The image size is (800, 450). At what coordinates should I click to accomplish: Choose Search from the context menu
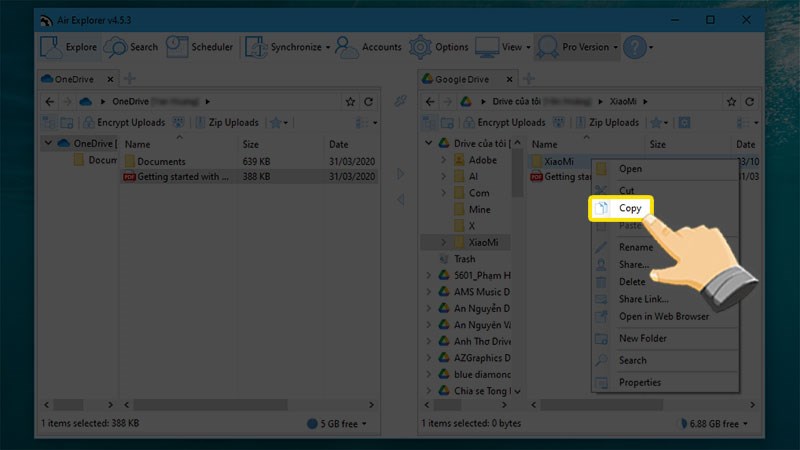pos(633,360)
